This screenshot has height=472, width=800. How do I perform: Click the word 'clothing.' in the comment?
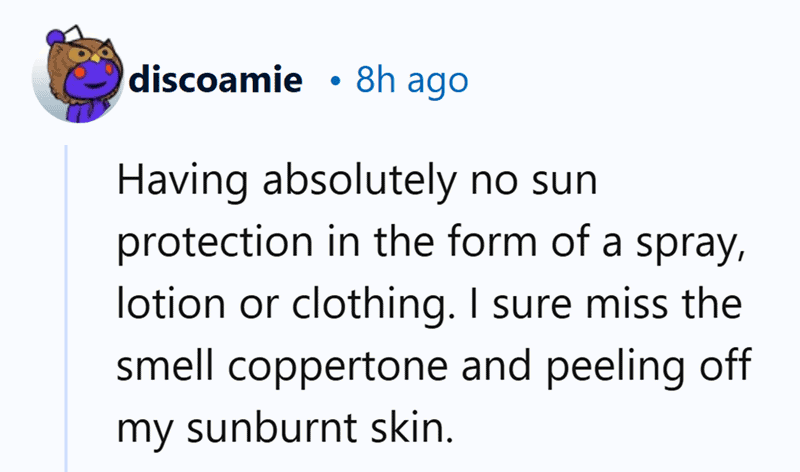[373, 305]
